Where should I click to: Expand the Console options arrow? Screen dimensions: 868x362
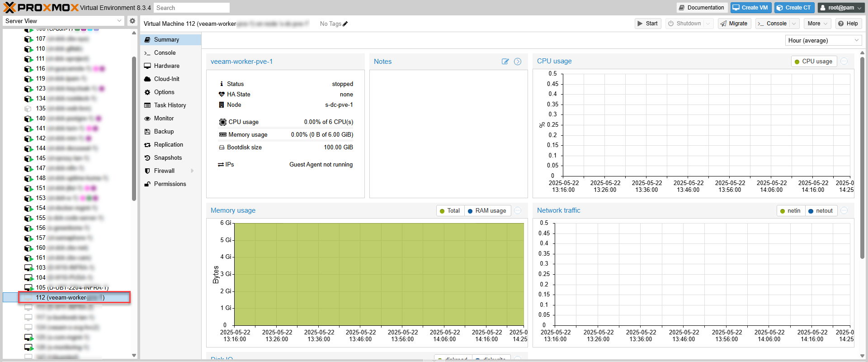[794, 24]
